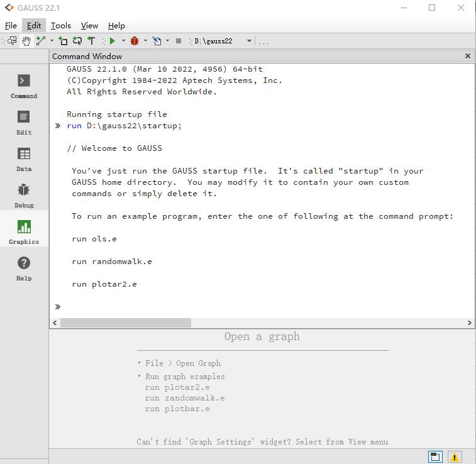Select the add selection arrow tool
476x464 pixels.
click(77, 41)
